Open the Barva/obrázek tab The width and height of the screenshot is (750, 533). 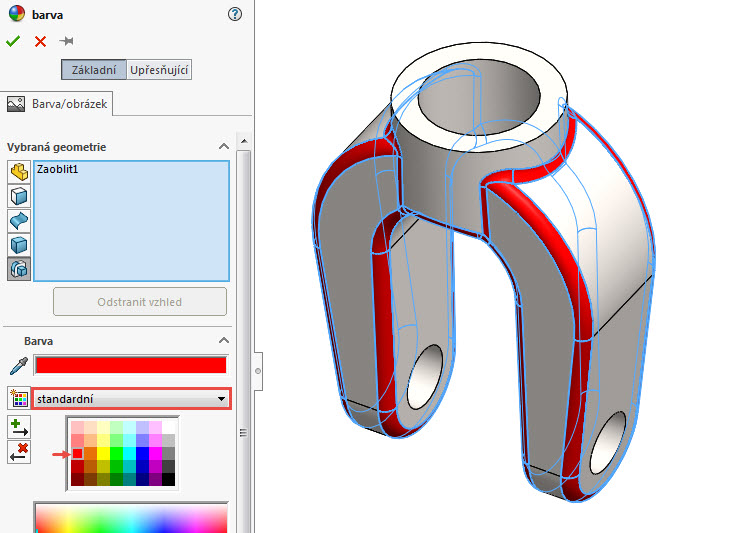(56, 104)
